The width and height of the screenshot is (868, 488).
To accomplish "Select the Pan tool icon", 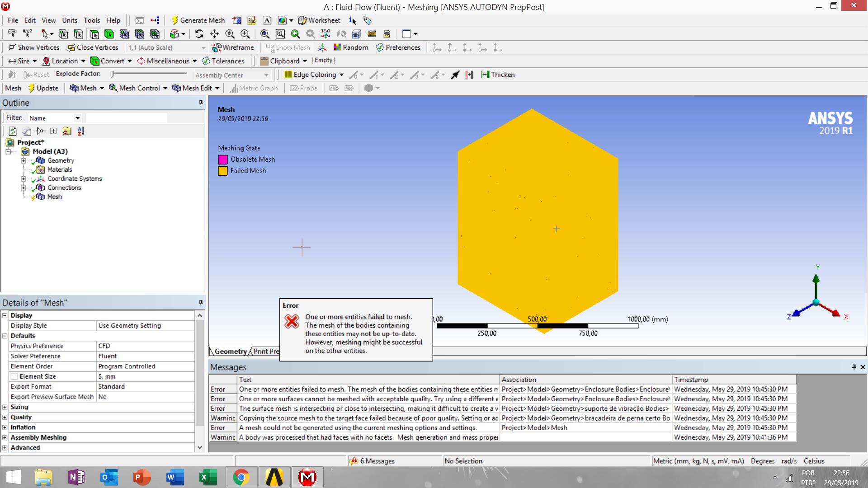I will 214,34.
